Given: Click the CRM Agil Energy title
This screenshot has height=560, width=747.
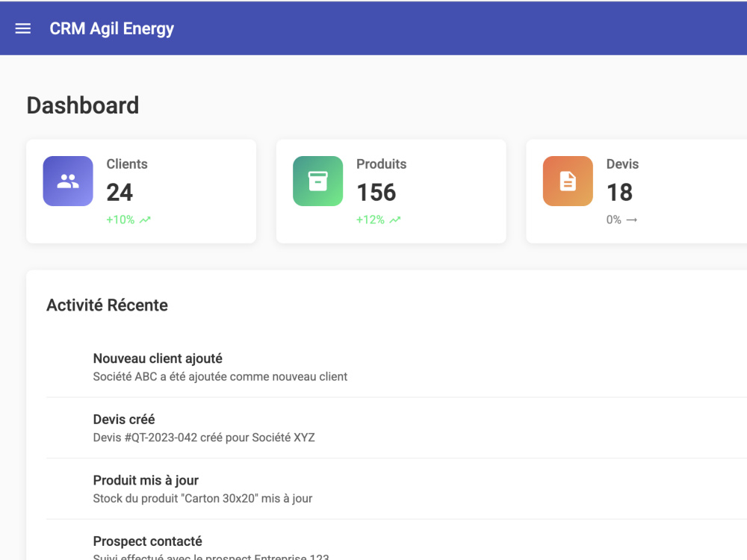Looking at the screenshot, I should [112, 28].
